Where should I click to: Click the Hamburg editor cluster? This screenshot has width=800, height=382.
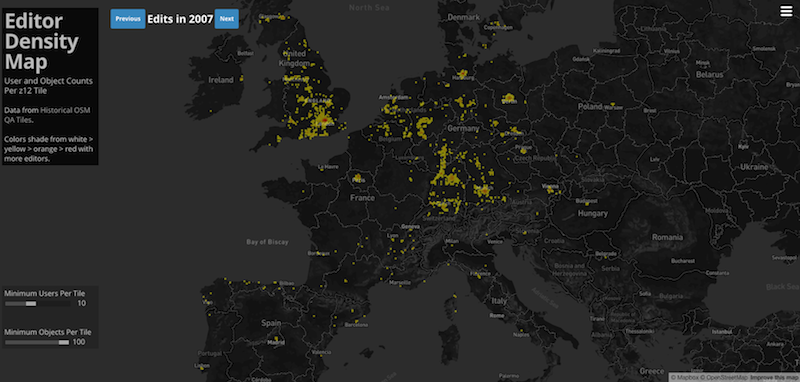(x=463, y=74)
